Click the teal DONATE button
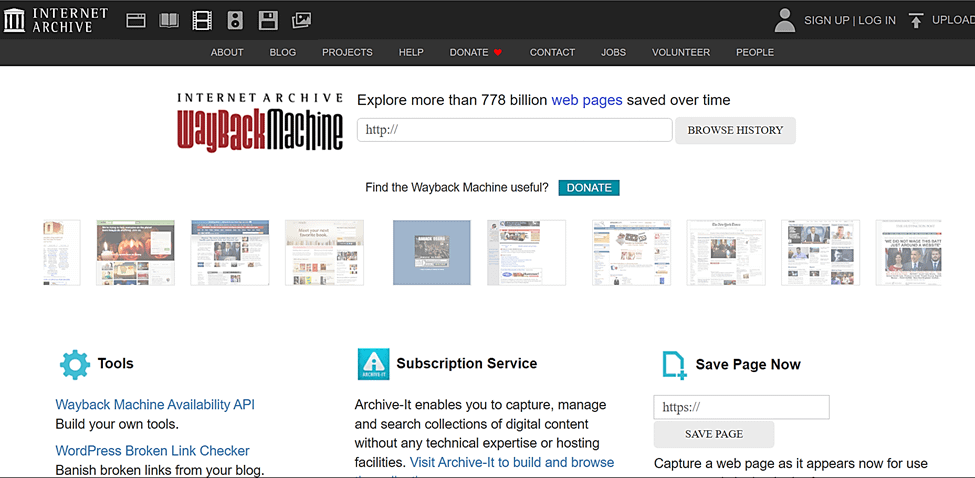Screen dimensions: 975x478 (589, 188)
